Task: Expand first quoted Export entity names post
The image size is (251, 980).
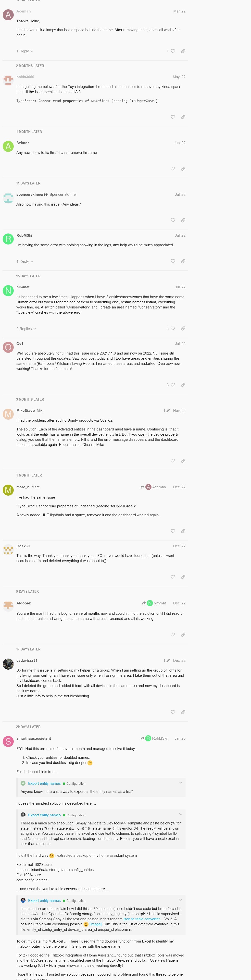Action: pyautogui.click(x=181, y=783)
